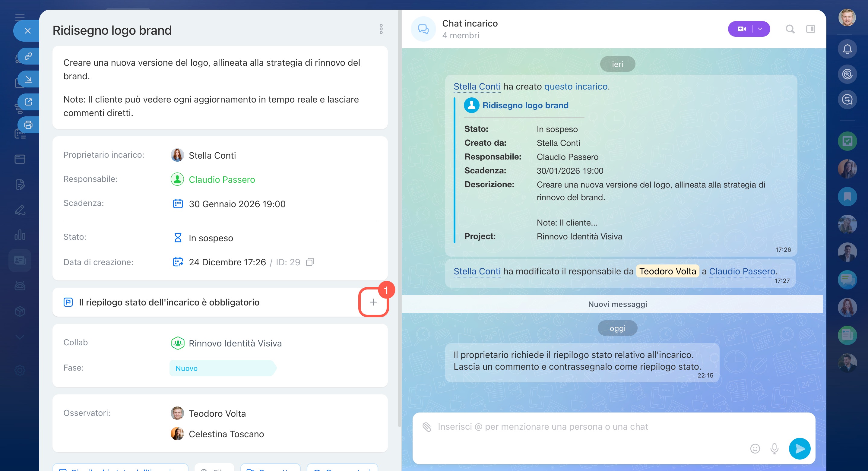Copy the task ID 29
The height and width of the screenshot is (471, 868).
[310, 262]
